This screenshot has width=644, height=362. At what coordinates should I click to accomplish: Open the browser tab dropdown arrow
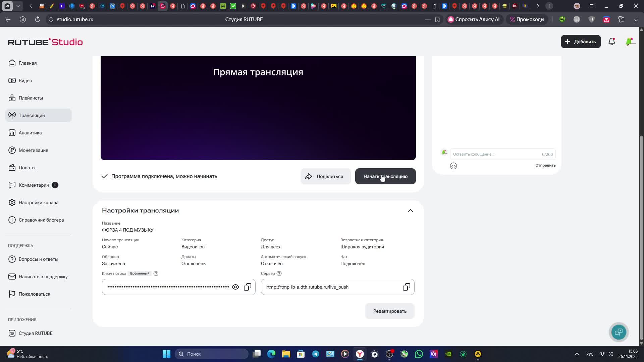18,6
